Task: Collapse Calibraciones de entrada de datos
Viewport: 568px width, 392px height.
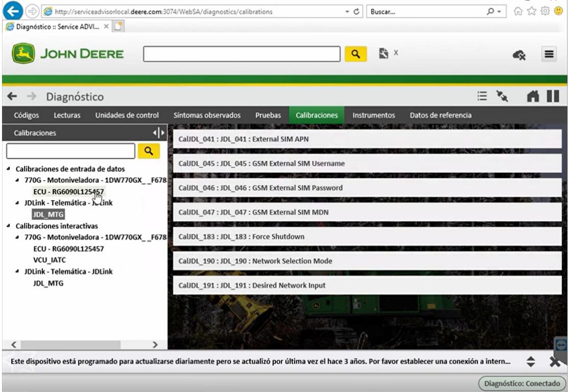Action: coord(9,168)
